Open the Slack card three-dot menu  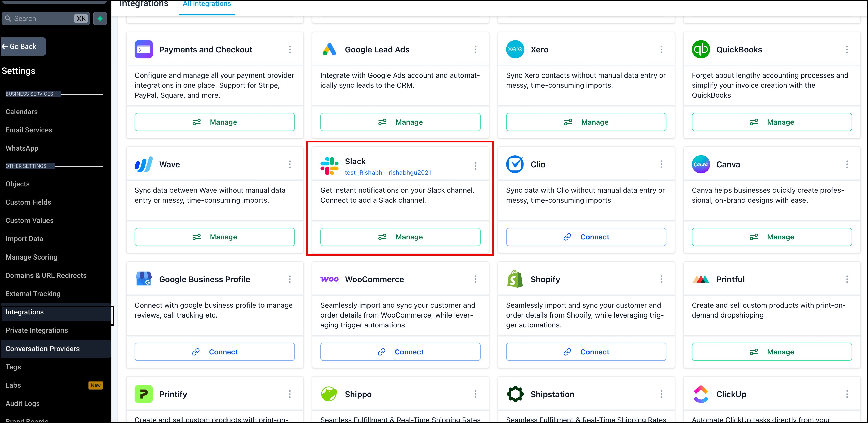click(x=475, y=166)
